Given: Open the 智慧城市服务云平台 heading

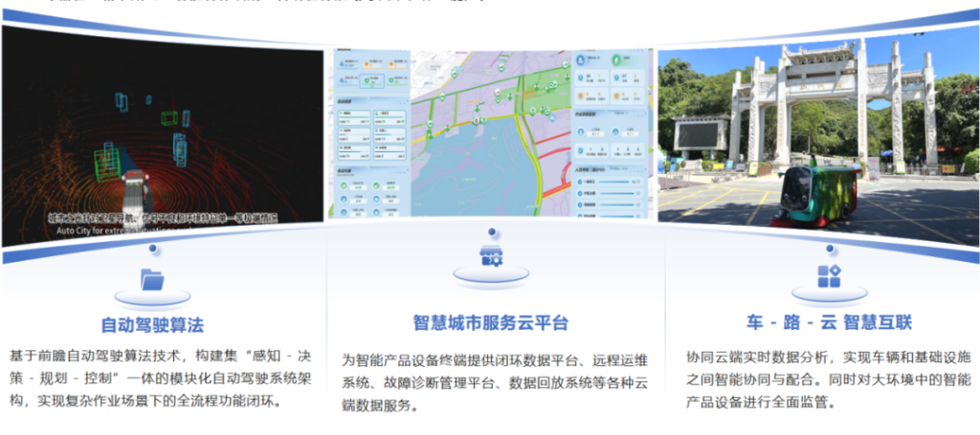Looking at the screenshot, I should [x=490, y=322].
